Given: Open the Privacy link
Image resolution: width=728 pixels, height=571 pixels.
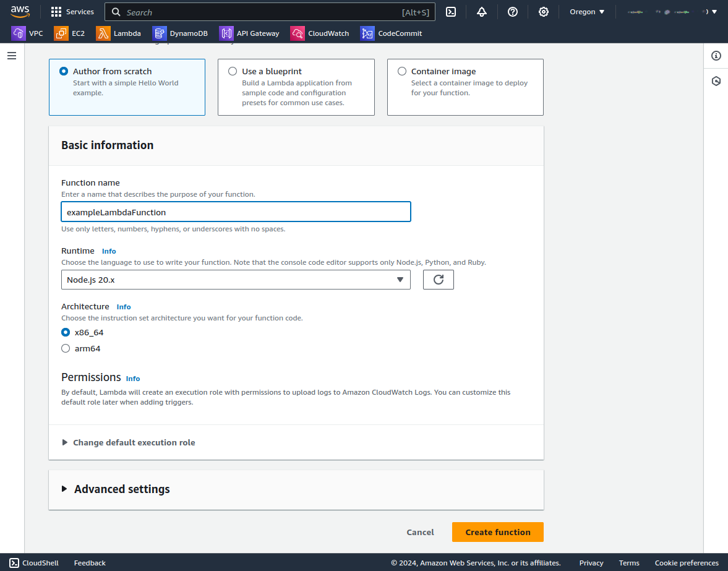Looking at the screenshot, I should (591, 562).
